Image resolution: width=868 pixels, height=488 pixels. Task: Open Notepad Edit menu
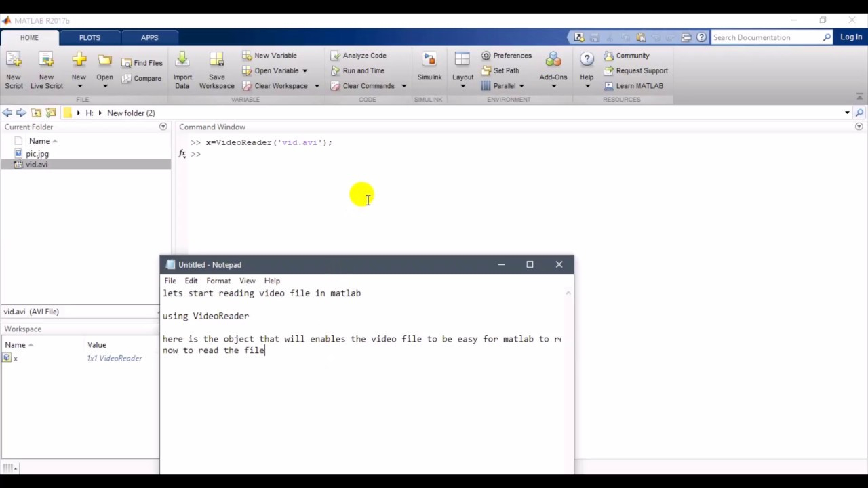(191, 281)
